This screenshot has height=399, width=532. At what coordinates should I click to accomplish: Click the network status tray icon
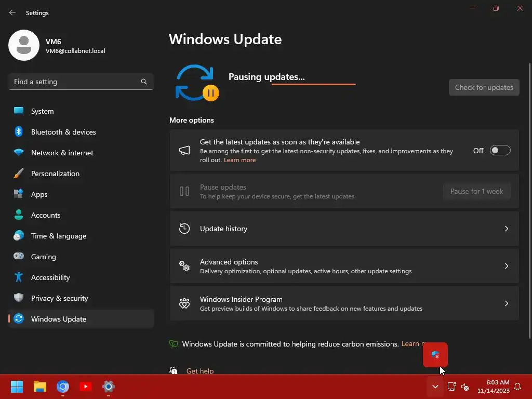(451, 387)
